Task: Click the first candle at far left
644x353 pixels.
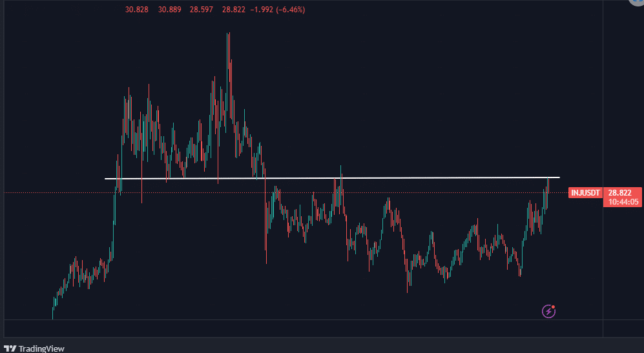Action: (x=52, y=308)
